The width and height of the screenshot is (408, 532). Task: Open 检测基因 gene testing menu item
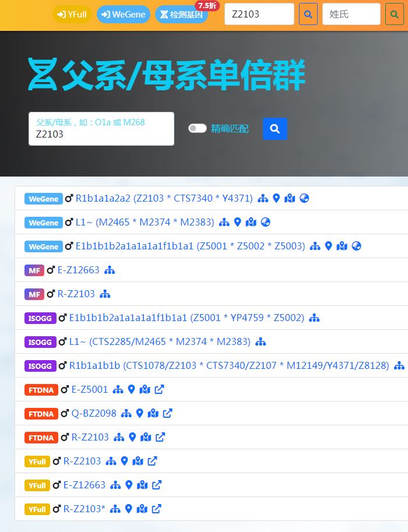click(181, 15)
